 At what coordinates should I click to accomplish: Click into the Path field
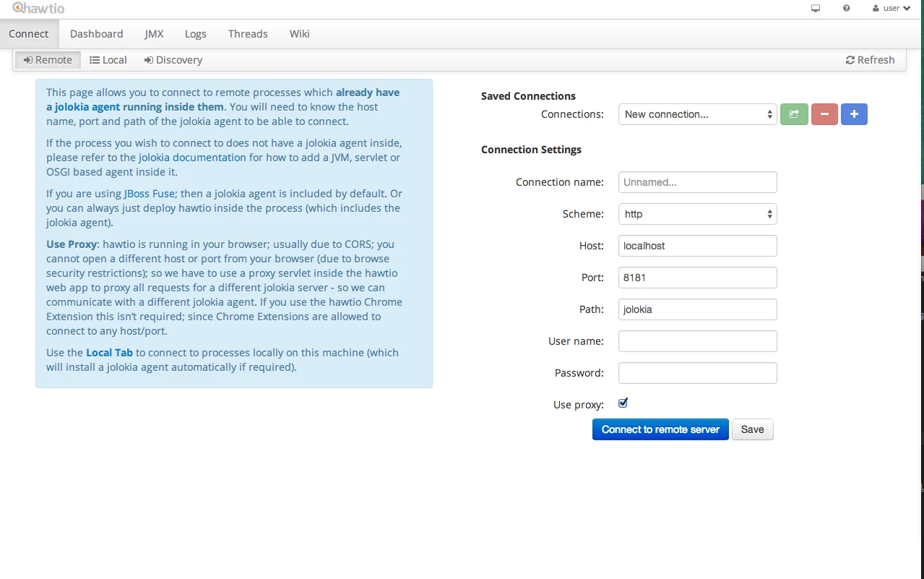point(698,309)
